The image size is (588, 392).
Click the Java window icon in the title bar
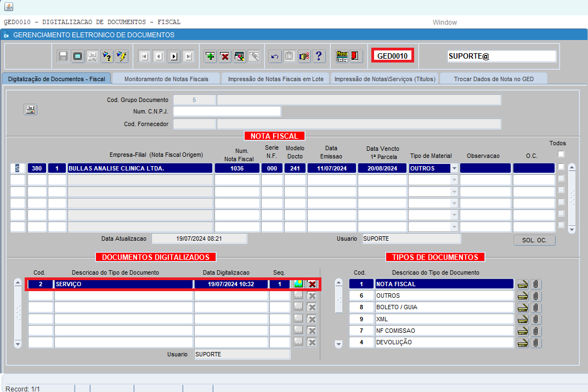[x=9, y=7]
